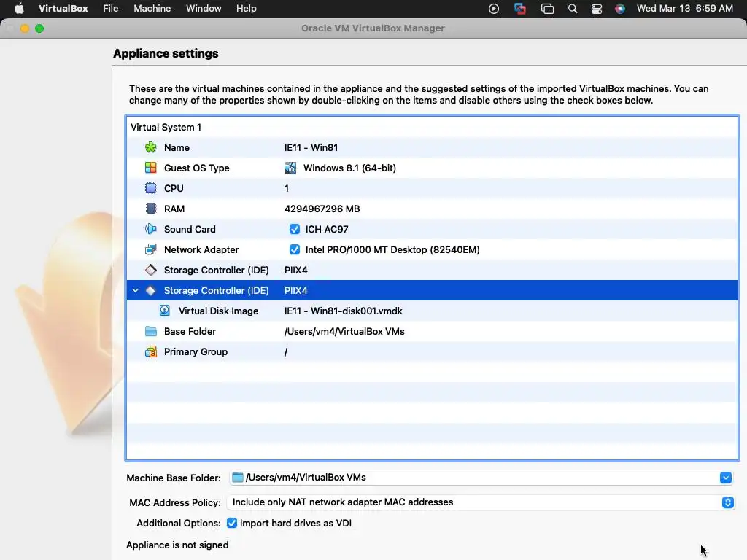Collapse the selected Storage Controller (IDE) row
The image size is (747, 560).
click(136, 290)
